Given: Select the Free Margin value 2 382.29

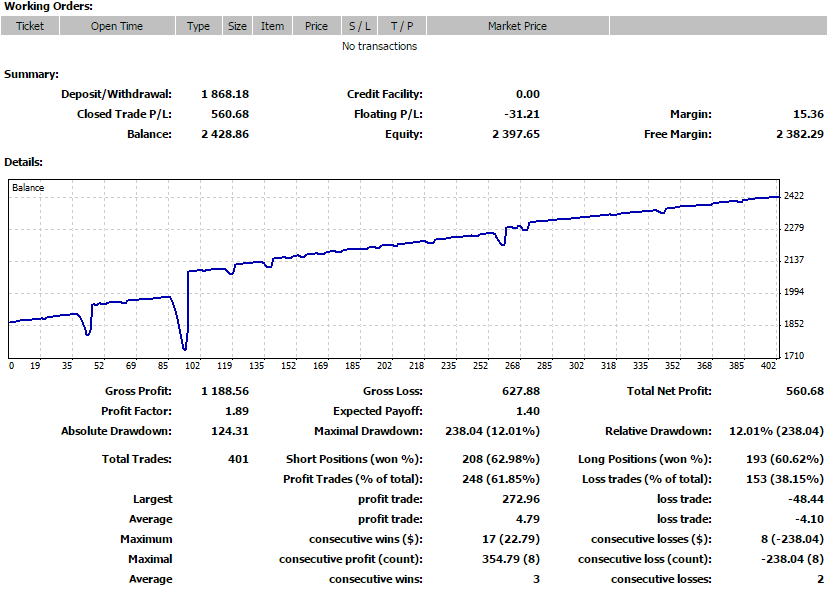Looking at the screenshot, I should 799,134.
